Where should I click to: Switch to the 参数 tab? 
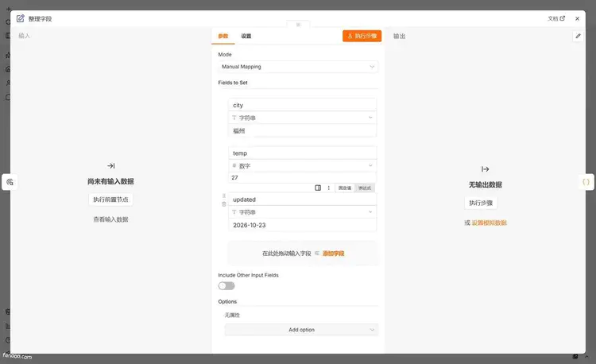[x=223, y=36]
